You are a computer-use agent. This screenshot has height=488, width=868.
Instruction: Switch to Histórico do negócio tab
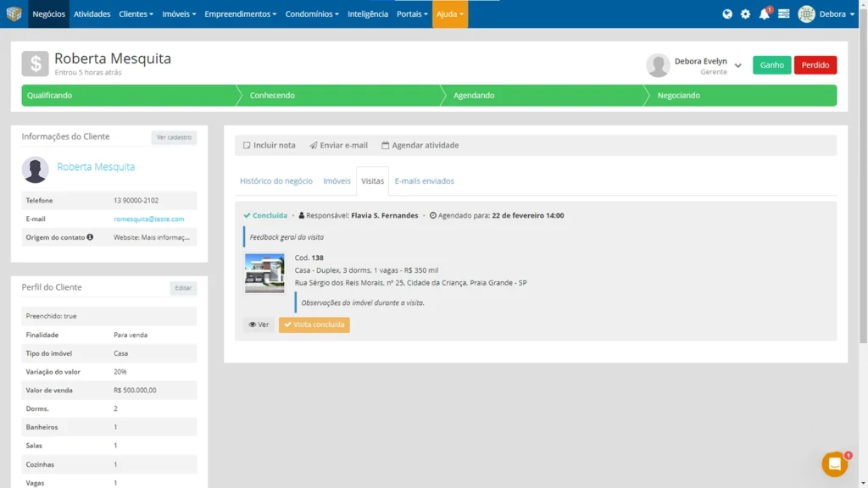[x=275, y=181]
